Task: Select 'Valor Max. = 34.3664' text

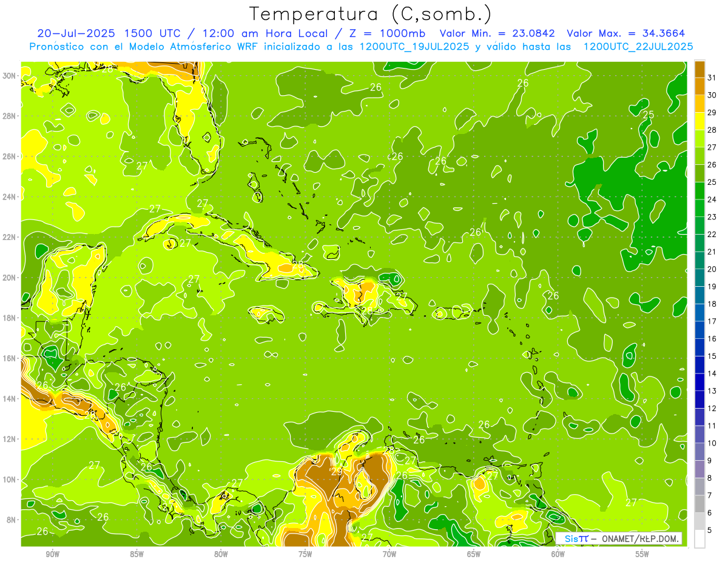Action: click(625, 33)
